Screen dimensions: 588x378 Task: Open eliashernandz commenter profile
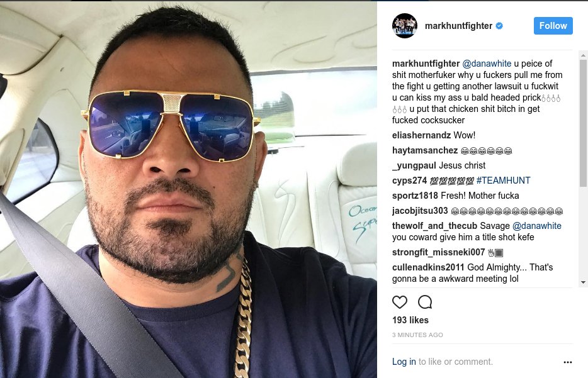[x=422, y=135]
